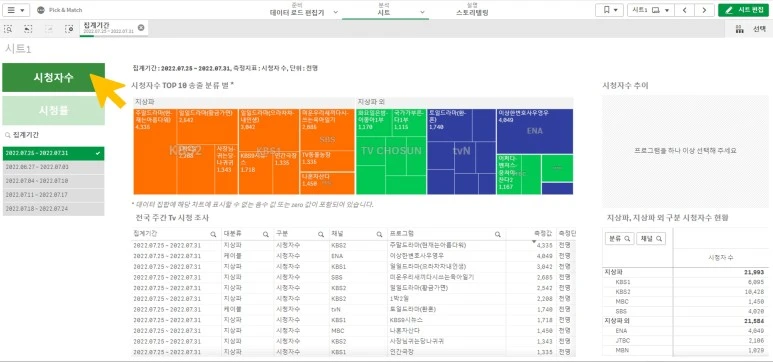The width and height of the screenshot is (773, 362).
Task: Click the SBS treemap block
Action: (x=327, y=140)
